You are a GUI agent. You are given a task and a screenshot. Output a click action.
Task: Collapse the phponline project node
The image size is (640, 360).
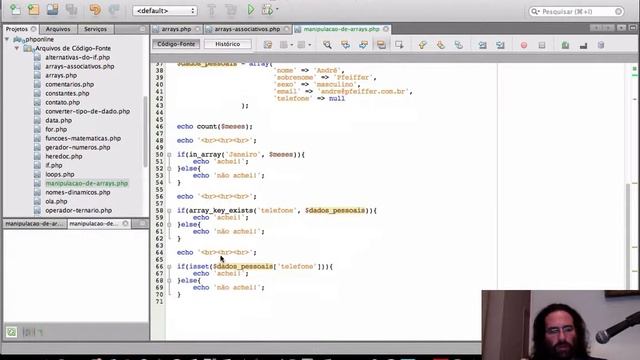[7, 39]
